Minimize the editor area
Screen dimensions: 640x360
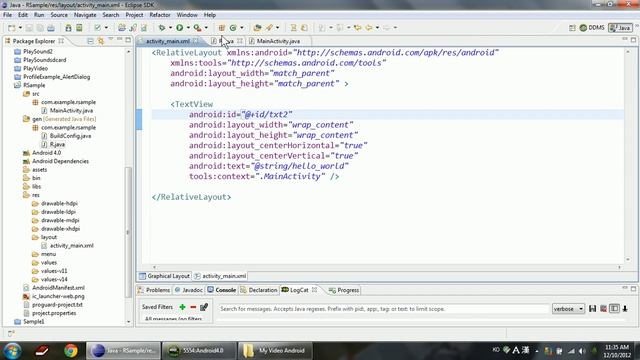624,39
